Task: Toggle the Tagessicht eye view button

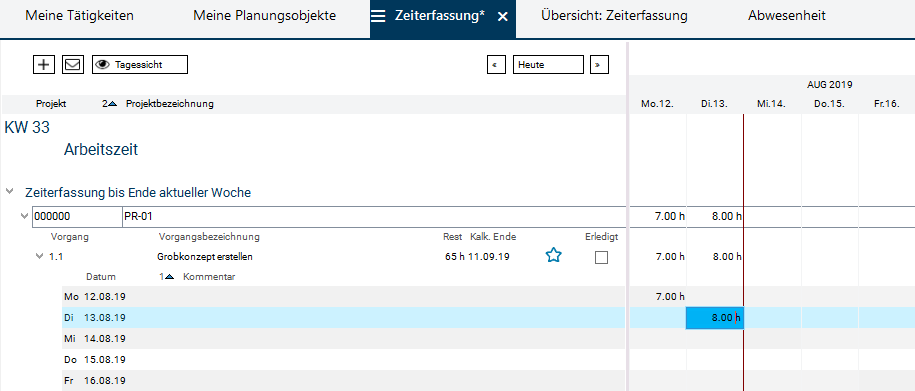Action: [x=140, y=65]
